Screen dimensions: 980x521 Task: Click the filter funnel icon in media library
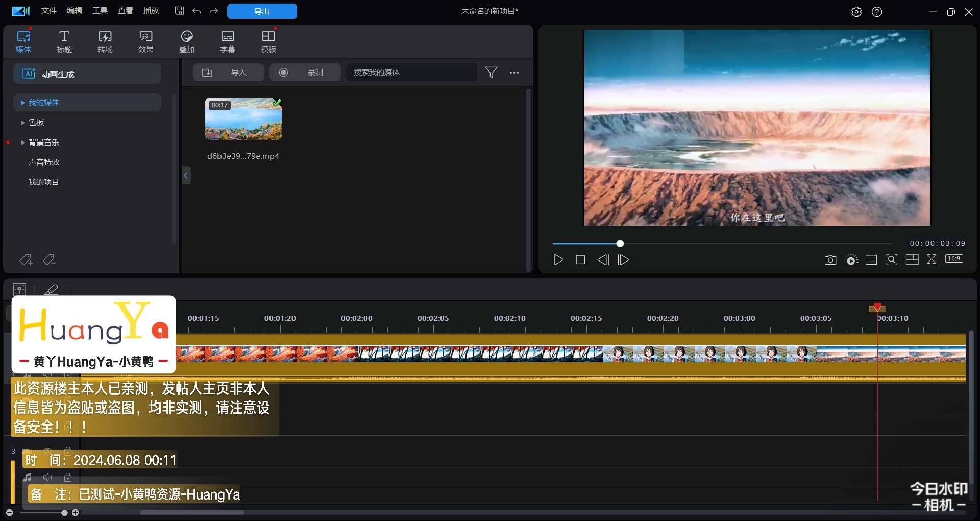point(491,73)
